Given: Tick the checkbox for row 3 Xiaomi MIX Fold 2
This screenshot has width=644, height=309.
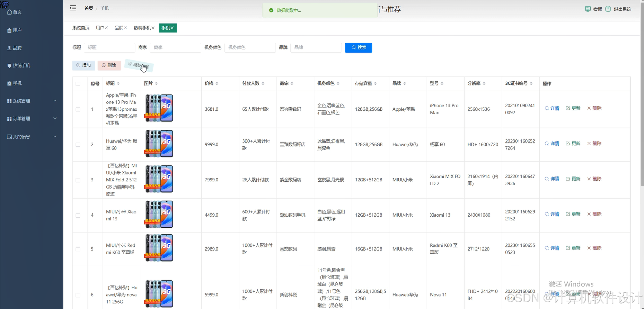Looking at the screenshot, I should point(78,180).
